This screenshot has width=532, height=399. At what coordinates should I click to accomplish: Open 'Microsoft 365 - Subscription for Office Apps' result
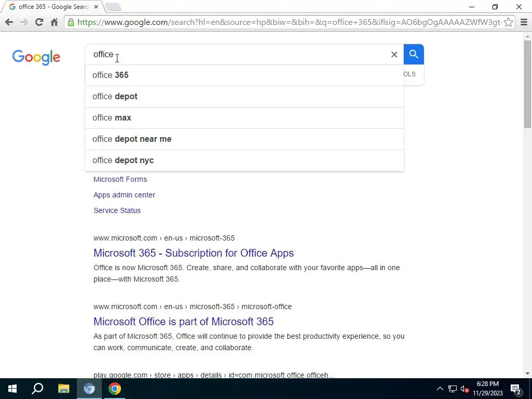(194, 253)
